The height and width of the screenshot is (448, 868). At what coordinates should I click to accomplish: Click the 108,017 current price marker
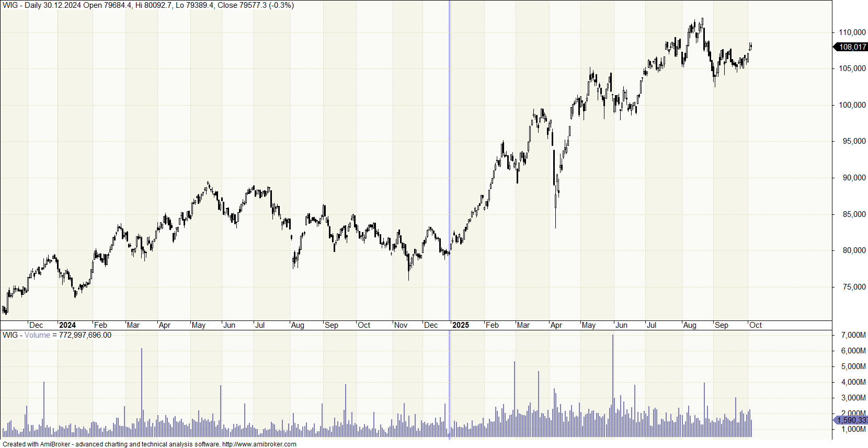852,47
